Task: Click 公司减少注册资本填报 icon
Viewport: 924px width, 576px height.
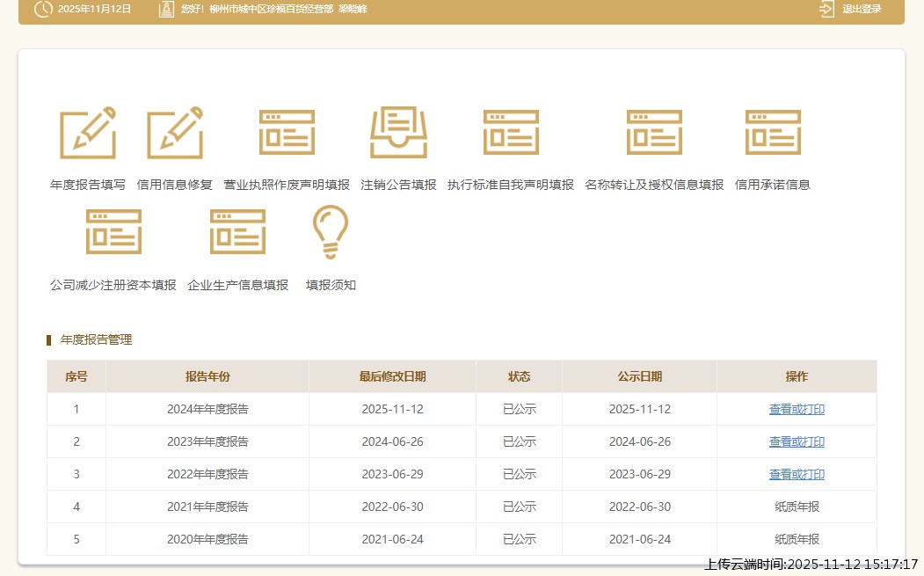Action: pos(113,232)
